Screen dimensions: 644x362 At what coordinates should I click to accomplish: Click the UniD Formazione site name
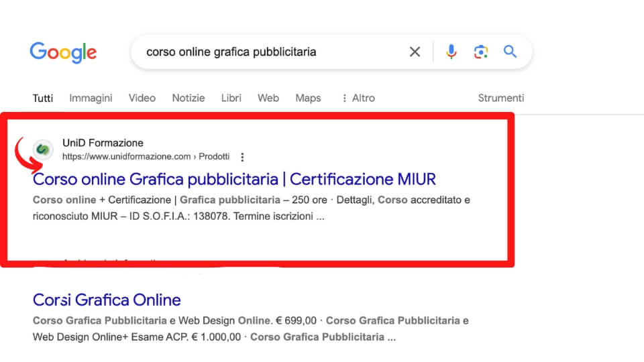tap(103, 143)
